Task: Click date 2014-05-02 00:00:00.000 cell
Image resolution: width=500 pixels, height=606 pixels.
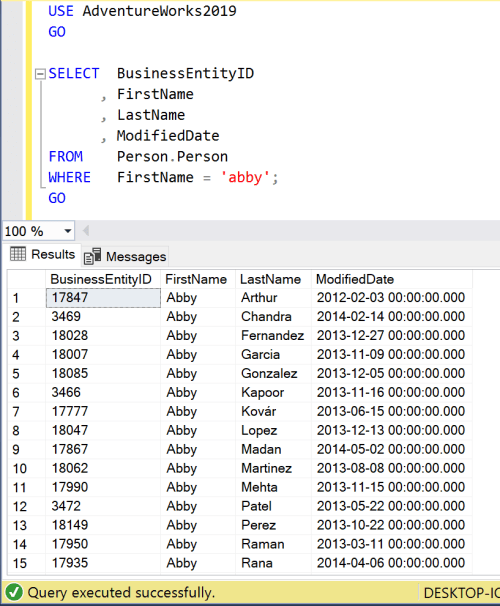Action: click(391, 449)
